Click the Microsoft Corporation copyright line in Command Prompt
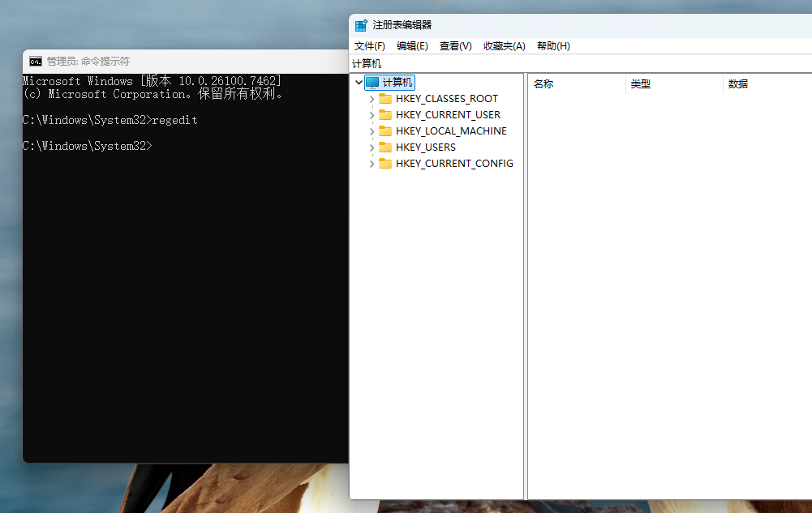This screenshot has width=812, height=513. 153,94
